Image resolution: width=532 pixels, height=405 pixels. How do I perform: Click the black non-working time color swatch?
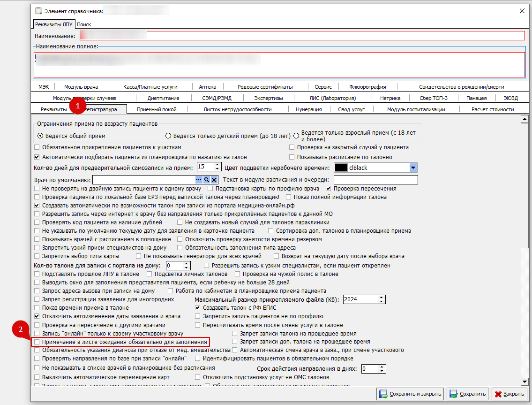pyautogui.click(x=341, y=168)
